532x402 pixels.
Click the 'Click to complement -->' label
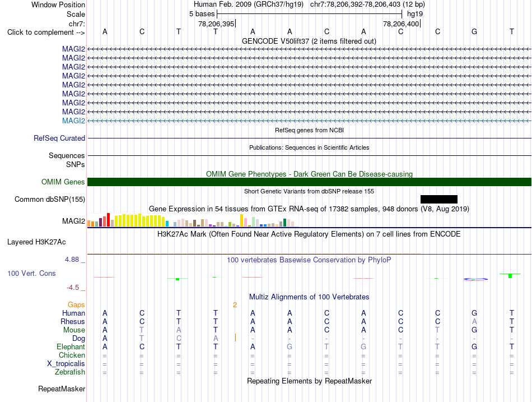(x=46, y=33)
